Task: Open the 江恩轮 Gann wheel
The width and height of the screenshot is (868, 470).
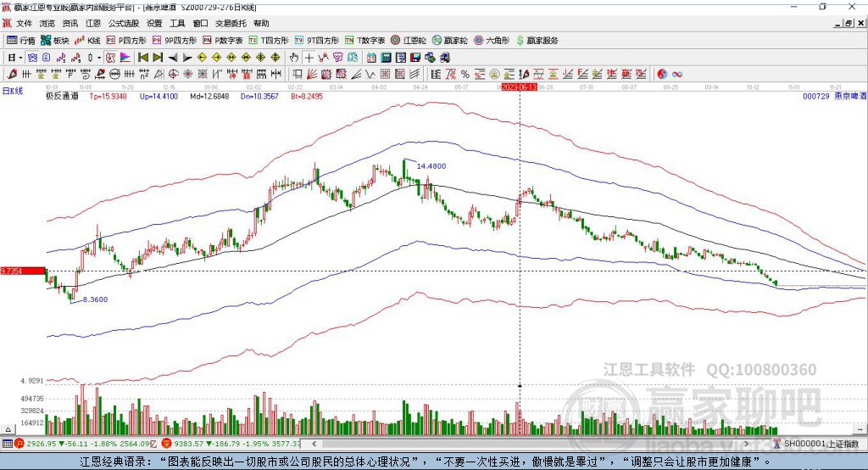Action: coord(409,41)
